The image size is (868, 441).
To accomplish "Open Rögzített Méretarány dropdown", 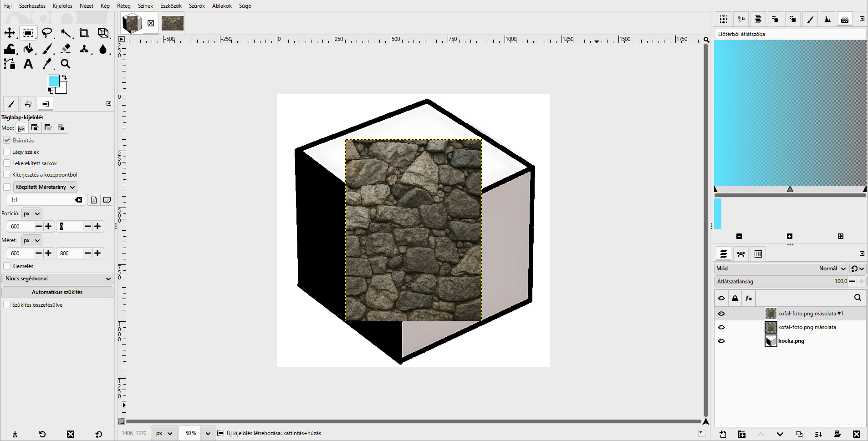I will pyautogui.click(x=45, y=187).
